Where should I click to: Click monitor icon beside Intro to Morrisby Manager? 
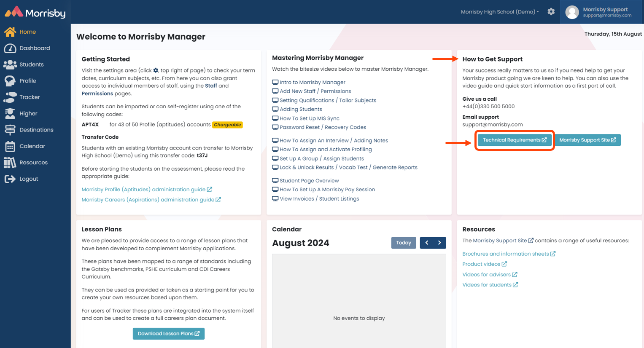point(275,82)
